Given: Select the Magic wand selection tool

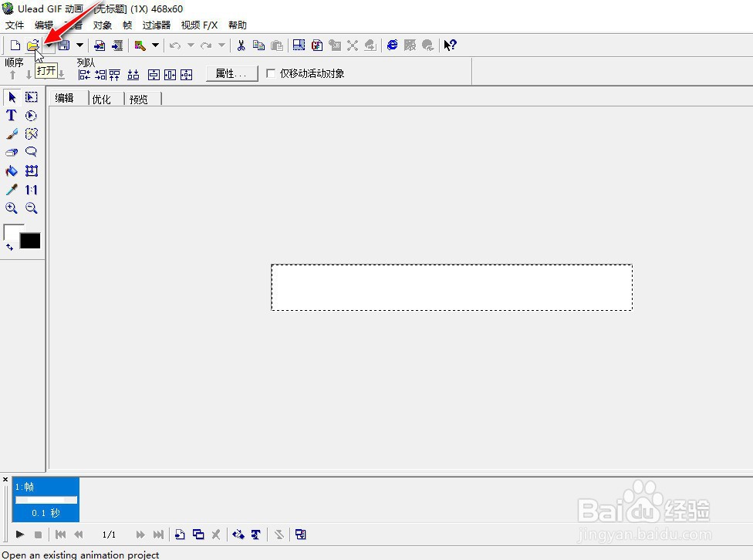Looking at the screenshot, I should [x=31, y=133].
